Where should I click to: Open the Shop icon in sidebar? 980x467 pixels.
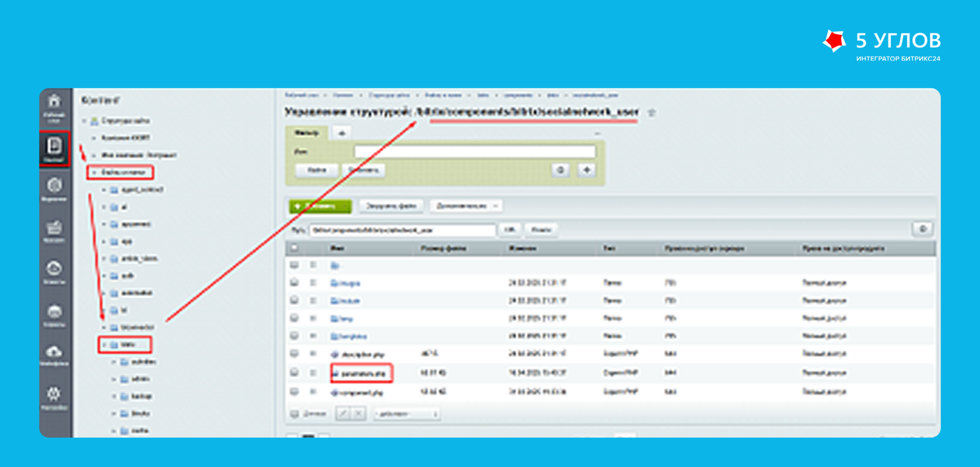pyautogui.click(x=54, y=227)
